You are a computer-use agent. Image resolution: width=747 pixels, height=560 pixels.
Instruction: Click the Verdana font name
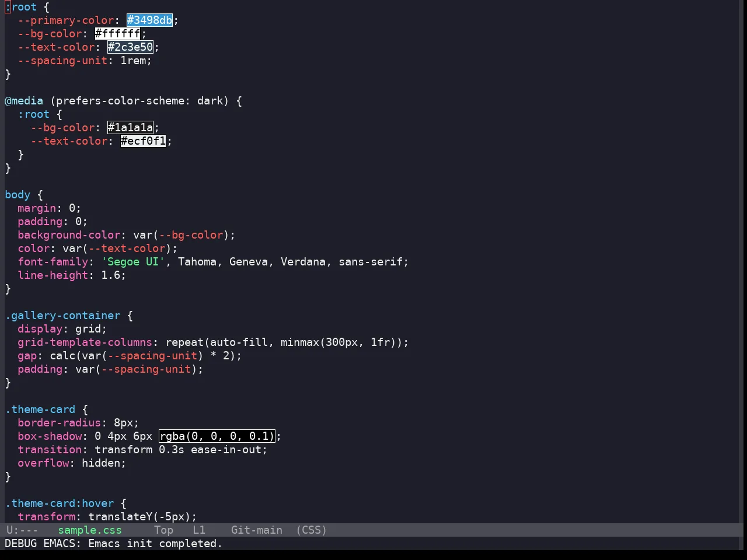tap(303, 262)
